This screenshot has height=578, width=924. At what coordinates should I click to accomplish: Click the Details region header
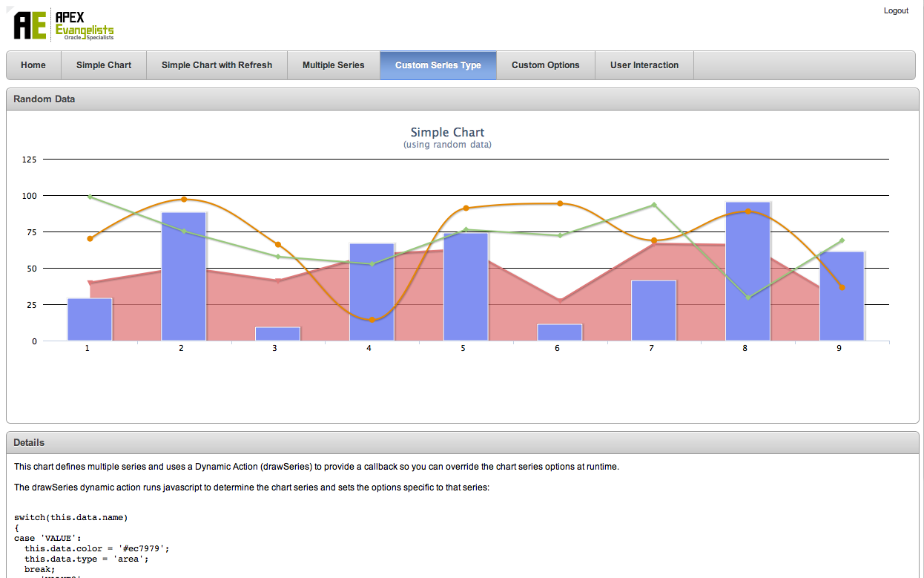pyautogui.click(x=30, y=442)
